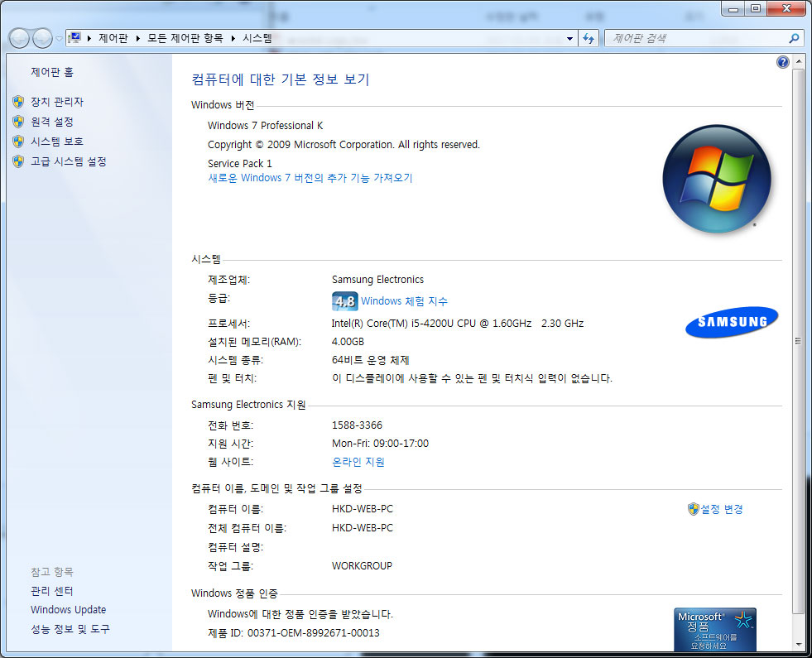Open 시스템 보호 link
The width and height of the screenshot is (812, 658).
[57, 142]
